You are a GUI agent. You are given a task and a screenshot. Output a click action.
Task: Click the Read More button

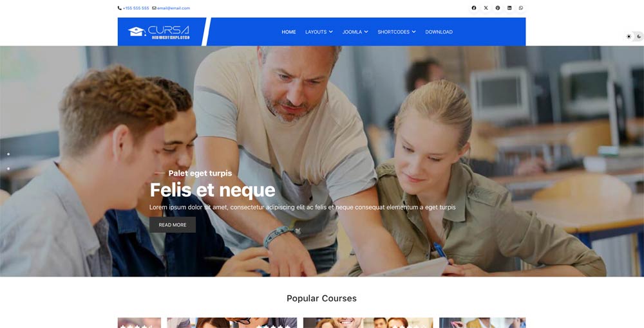pyautogui.click(x=173, y=224)
